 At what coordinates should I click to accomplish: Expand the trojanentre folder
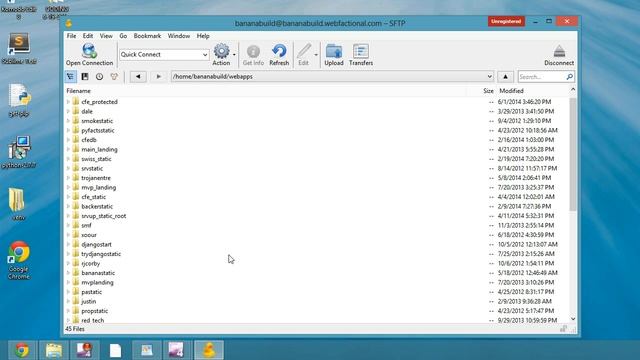69,178
